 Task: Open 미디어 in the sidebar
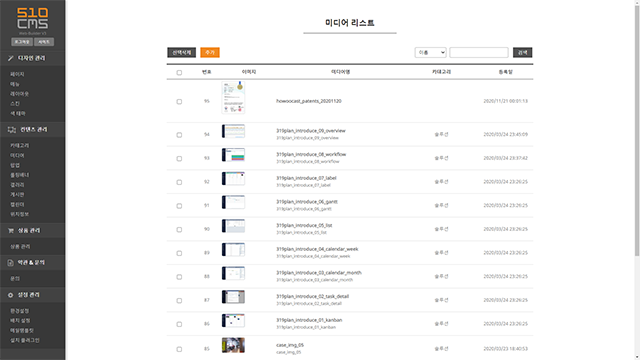pos(17,156)
